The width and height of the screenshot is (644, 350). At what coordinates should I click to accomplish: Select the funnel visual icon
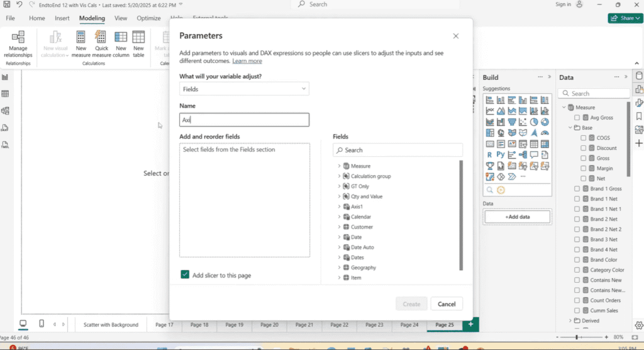click(512, 122)
